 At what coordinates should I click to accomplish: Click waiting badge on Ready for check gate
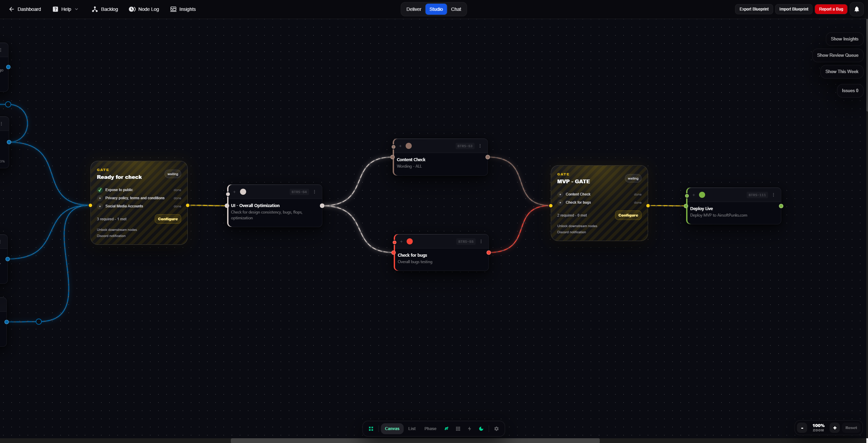pos(173,174)
